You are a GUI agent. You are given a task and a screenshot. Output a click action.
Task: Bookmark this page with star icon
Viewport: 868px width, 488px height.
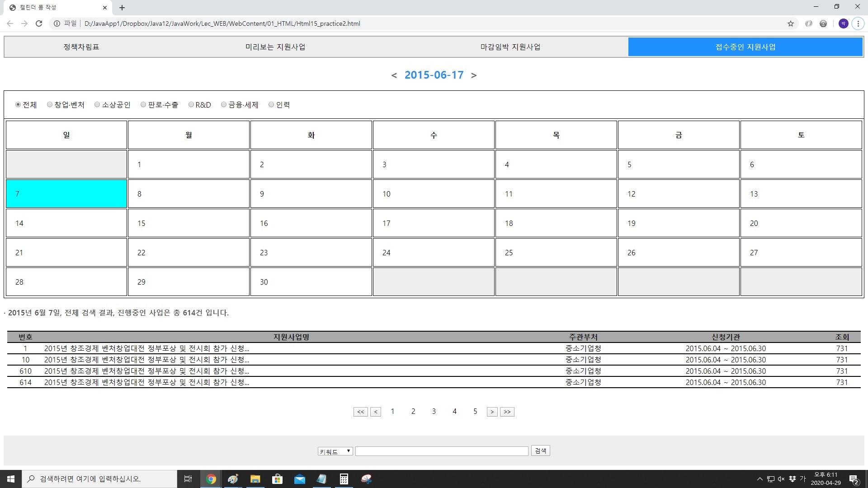790,23
